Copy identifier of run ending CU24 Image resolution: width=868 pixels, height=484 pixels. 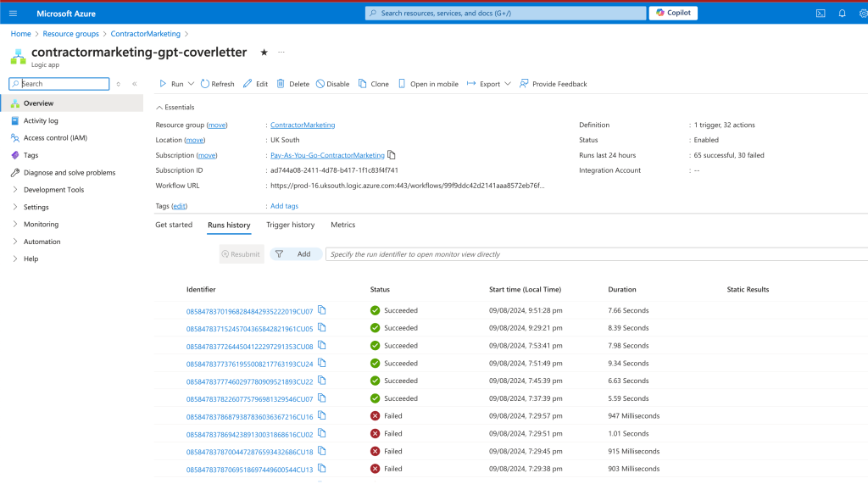tap(322, 364)
